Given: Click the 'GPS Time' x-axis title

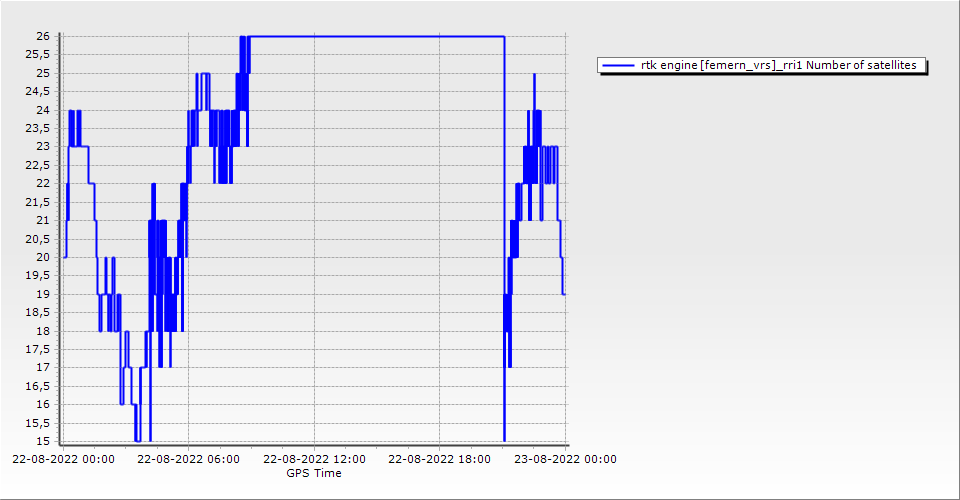Looking at the screenshot, I should pyautogui.click(x=314, y=473).
